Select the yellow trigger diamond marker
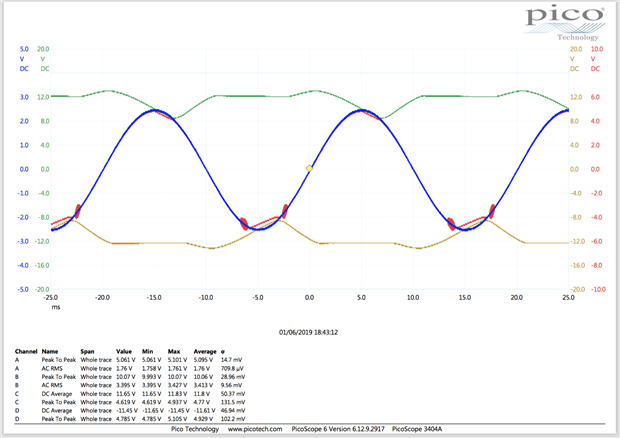 click(309, 168)
